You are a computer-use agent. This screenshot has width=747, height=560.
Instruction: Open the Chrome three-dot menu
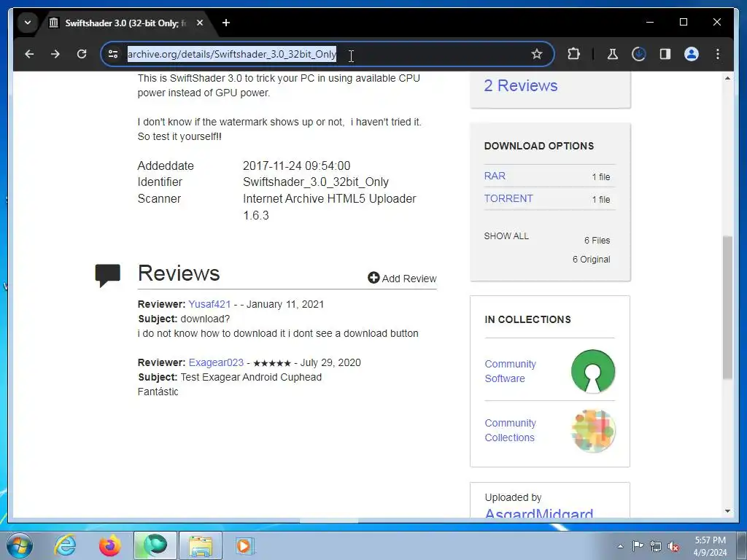(x=718, y=54)
